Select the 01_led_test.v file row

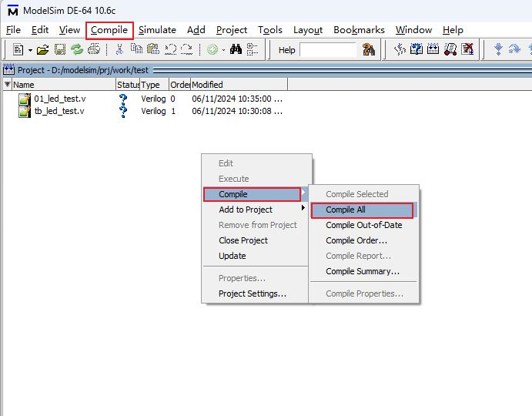point(150,99)
